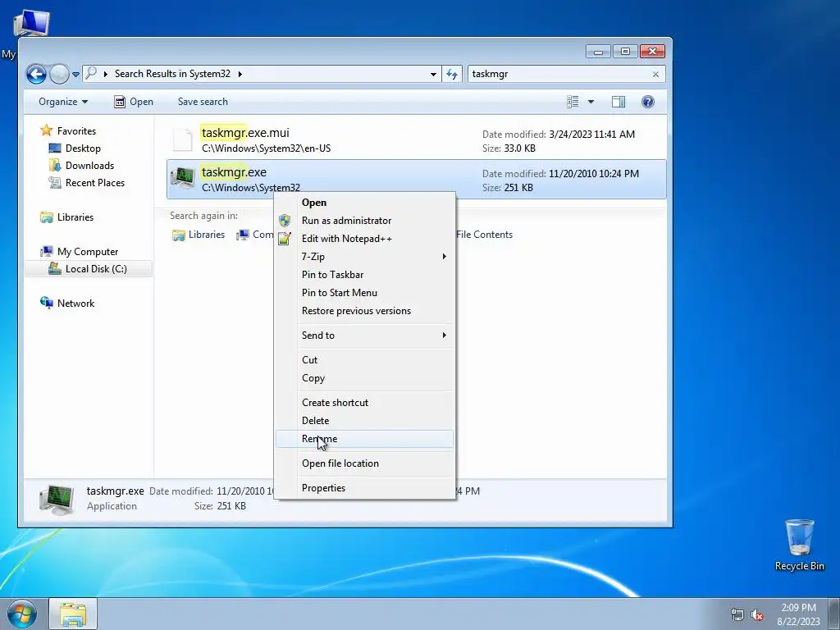Open Downloads in the navigation pane
The image size is (840, 630).
(89, 166)
